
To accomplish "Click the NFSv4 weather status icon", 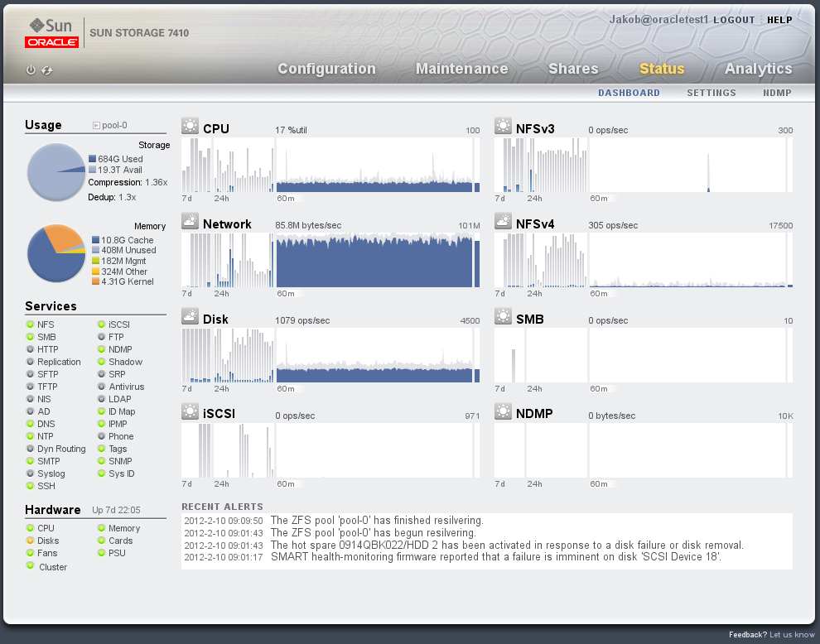I will tap(503, 222).
